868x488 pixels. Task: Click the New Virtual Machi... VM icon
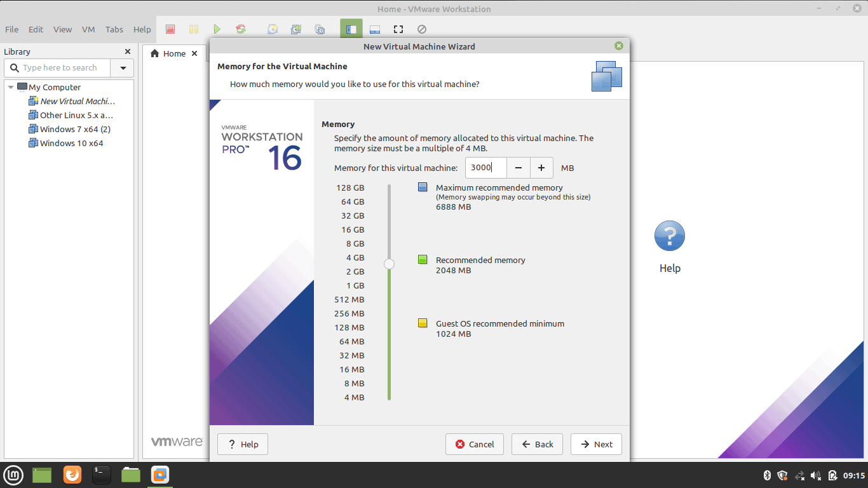(34, 101)
